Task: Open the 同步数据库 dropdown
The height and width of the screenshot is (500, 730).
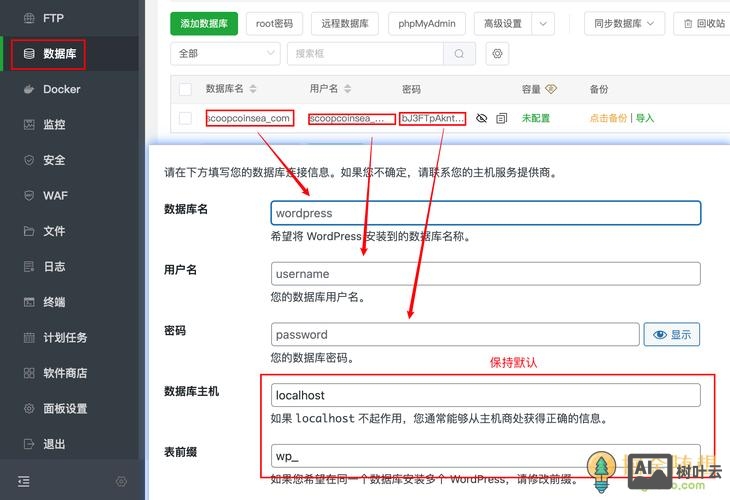Action: (624, 24)
